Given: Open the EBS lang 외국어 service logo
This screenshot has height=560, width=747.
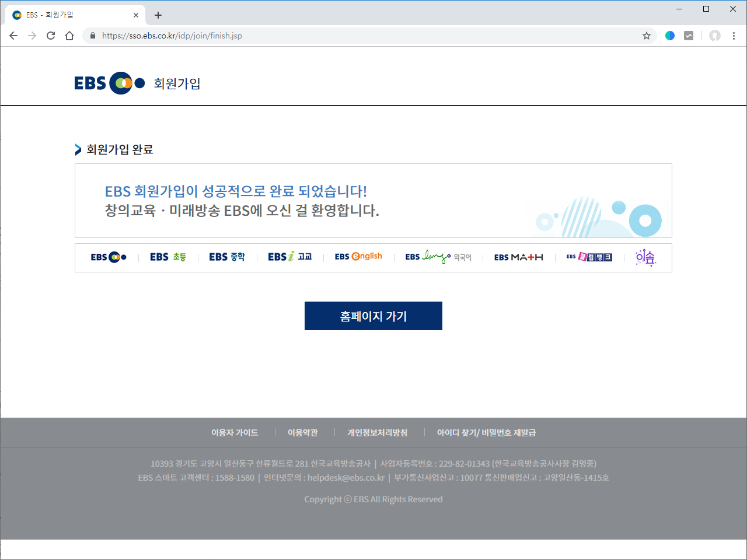Looking at the screenshot, I should (x=438, y=257).
